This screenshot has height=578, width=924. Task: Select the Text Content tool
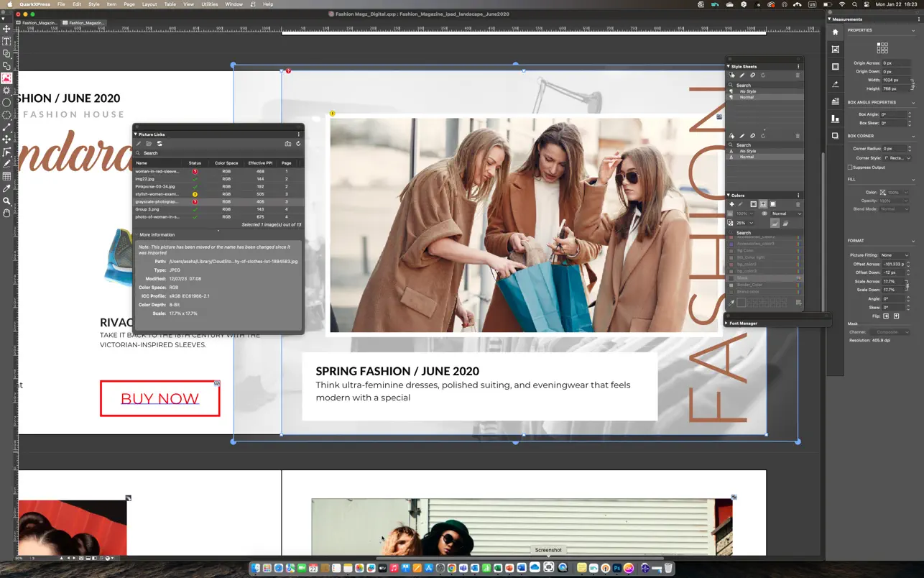(x=6, y=41)
